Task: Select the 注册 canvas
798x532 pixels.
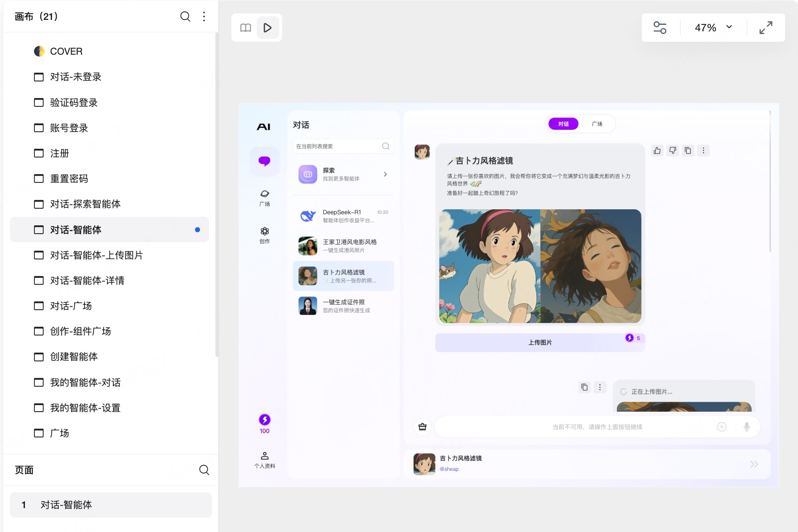Action: (x=109, y=153)
